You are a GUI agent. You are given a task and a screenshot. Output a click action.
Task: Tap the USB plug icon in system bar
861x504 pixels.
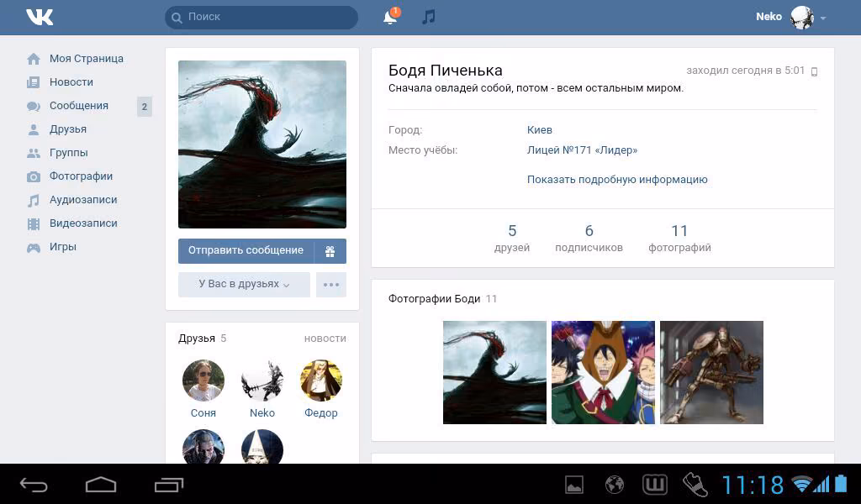pos(695,485)
